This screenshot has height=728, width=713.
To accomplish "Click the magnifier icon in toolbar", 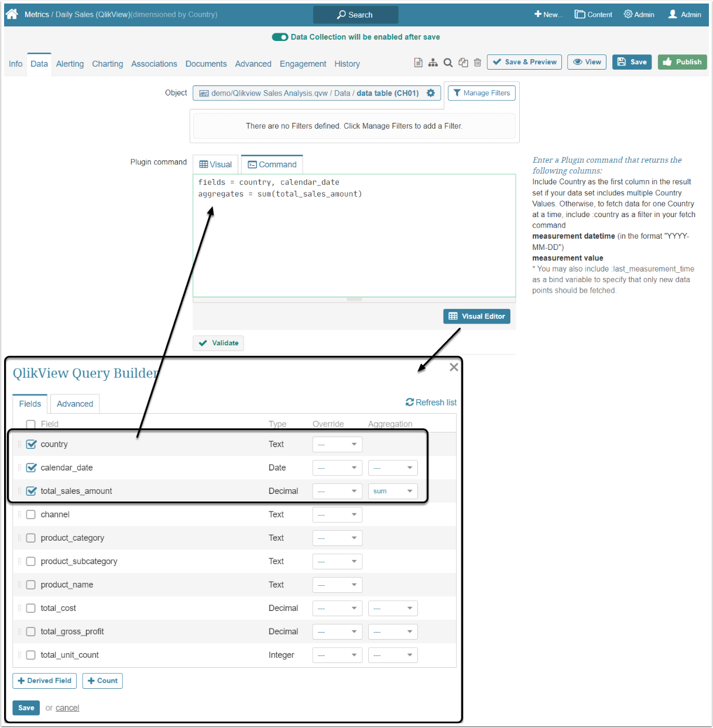I will click(x=448, y=63).
